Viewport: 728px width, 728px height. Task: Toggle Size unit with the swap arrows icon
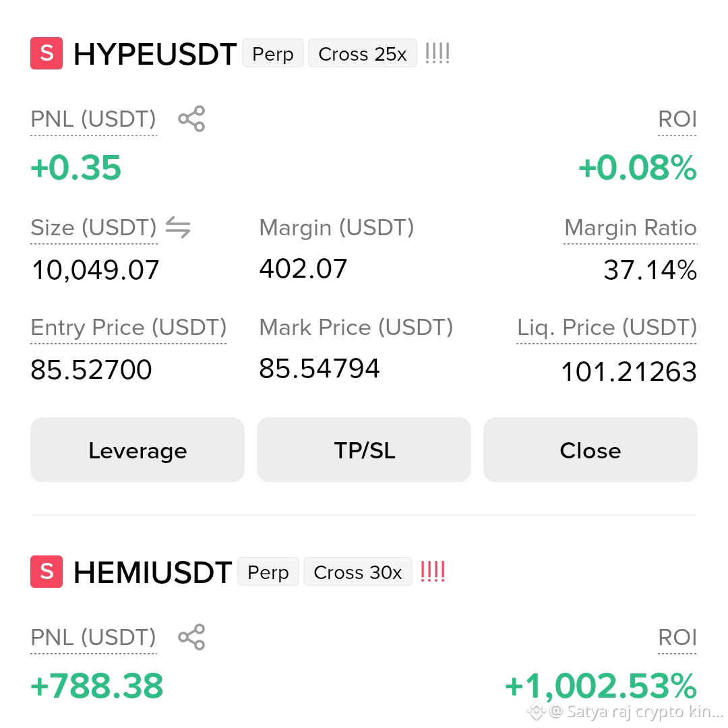point(178,227)
